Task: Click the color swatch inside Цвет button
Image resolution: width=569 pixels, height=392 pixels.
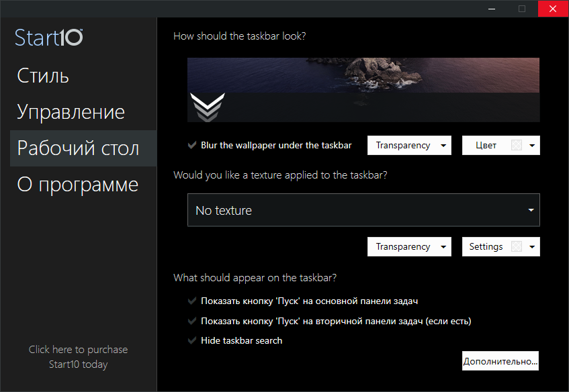Action: tap(517, 146)
